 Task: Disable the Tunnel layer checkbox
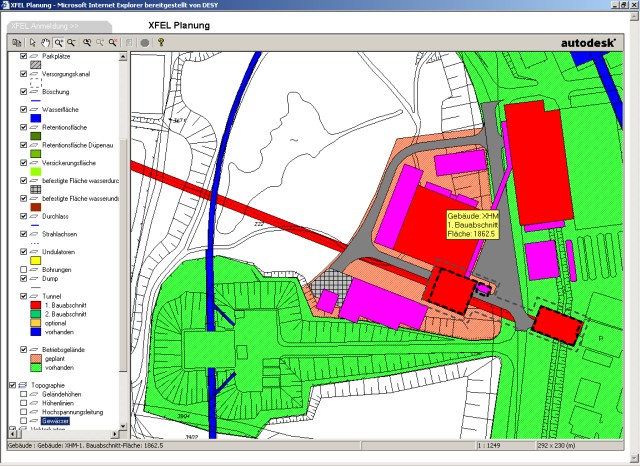24,296
